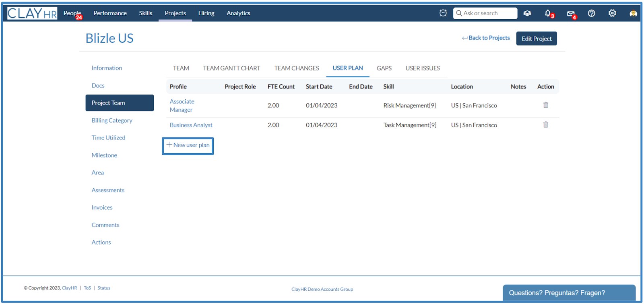The height and width of the screenshot is (304, 644).
Task: Click the Edit Project button
Action: tap(537, 39)
